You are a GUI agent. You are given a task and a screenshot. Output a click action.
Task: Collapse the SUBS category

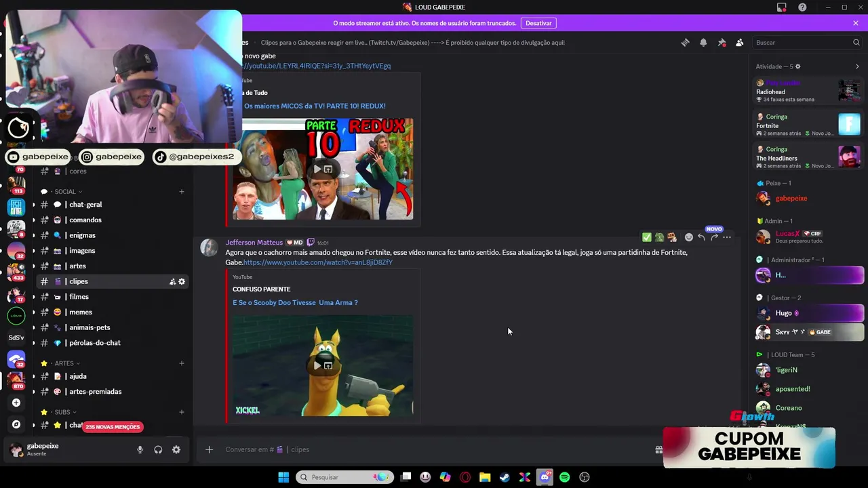(62, 412)
